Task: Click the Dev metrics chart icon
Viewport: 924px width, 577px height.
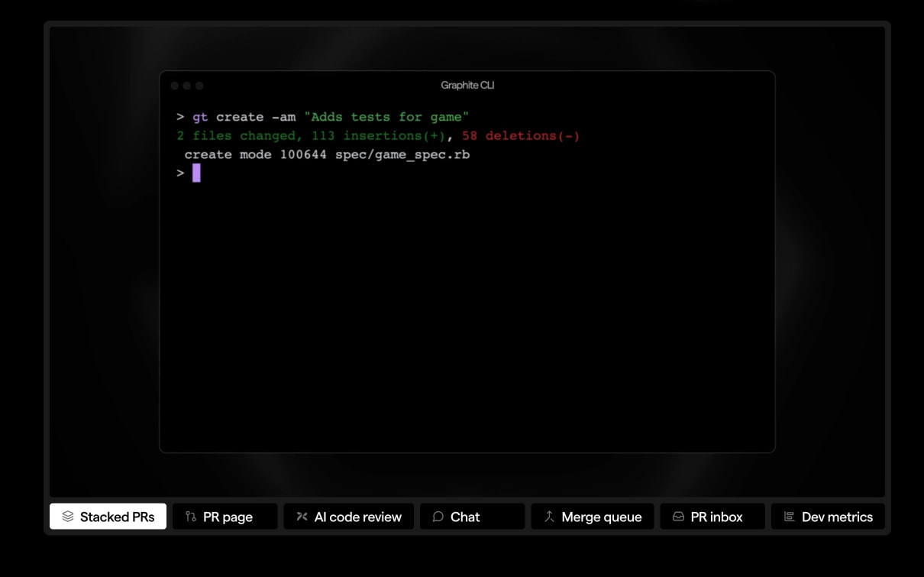Action: 790,517
